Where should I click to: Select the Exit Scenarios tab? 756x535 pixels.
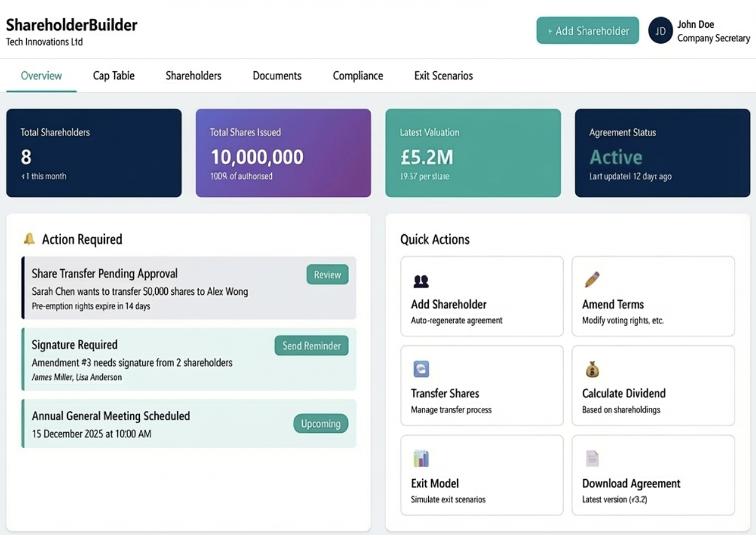coord(443,75)
